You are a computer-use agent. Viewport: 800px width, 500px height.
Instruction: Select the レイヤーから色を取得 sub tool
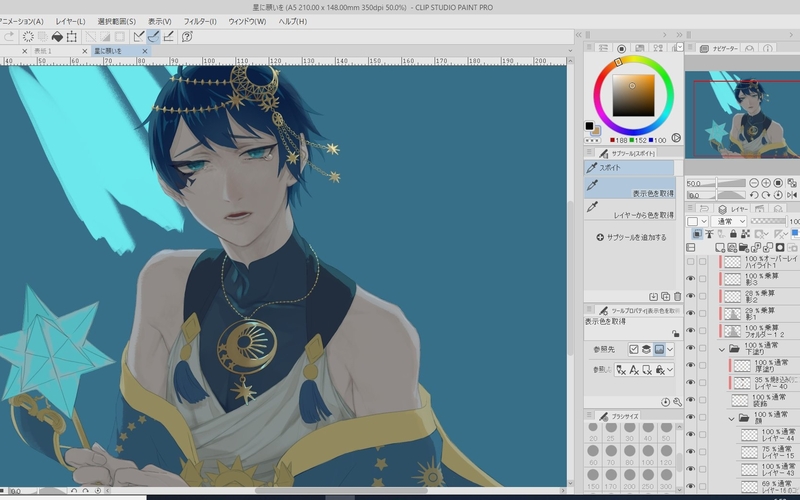[x=630, y=209]
